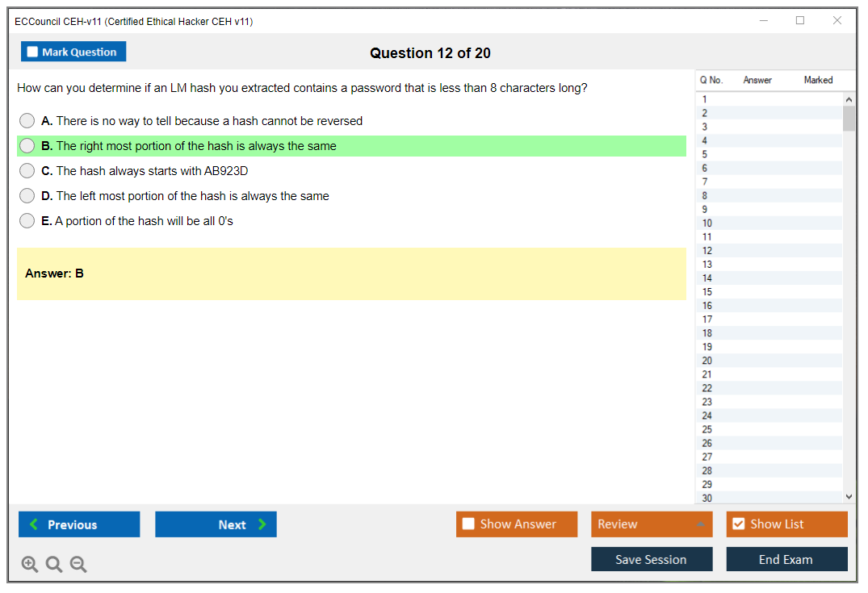The width and height of the screenshot is (868, 593).
Task: Click the zoom out magnifier icon
Action: [x=78, y=565]
